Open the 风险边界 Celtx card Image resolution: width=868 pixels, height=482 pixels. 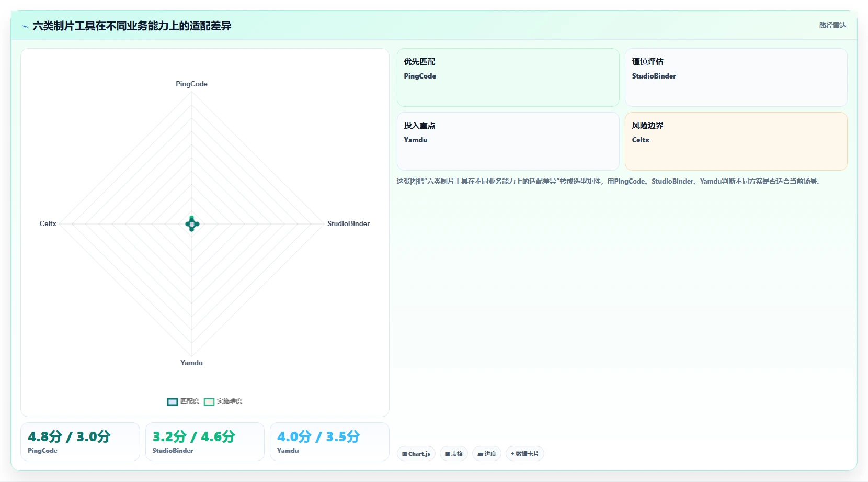pyautogui.click(x=736, y=141)
